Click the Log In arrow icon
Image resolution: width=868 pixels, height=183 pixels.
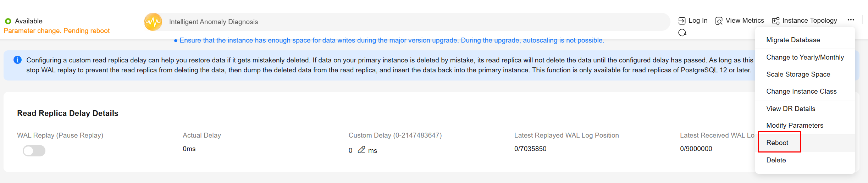[x=682, y=21]
